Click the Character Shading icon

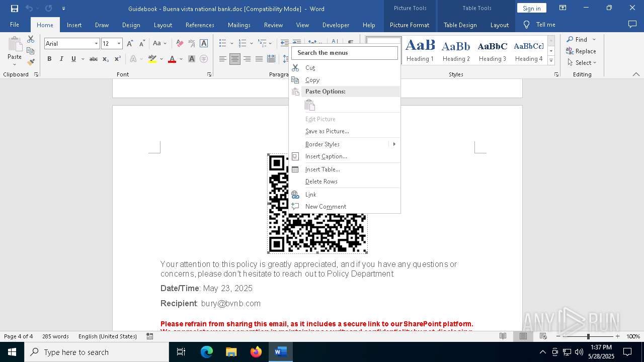coord(192,59)
